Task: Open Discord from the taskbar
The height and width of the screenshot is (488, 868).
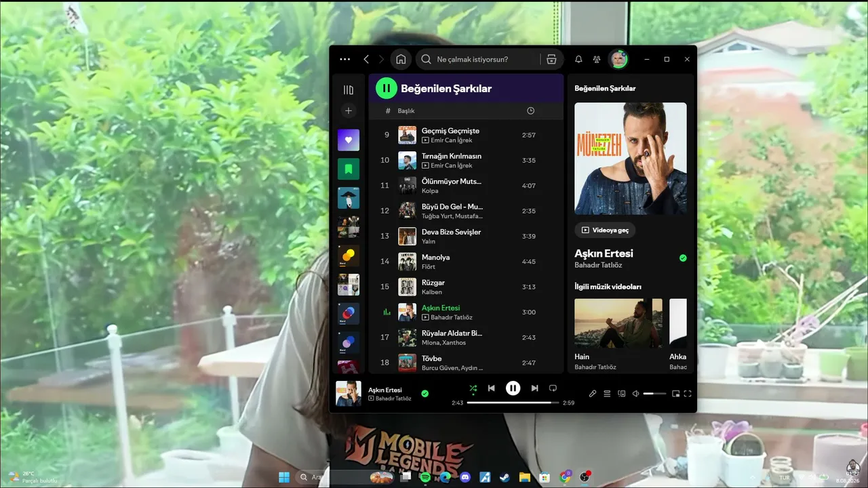Action: click(465, 477)
